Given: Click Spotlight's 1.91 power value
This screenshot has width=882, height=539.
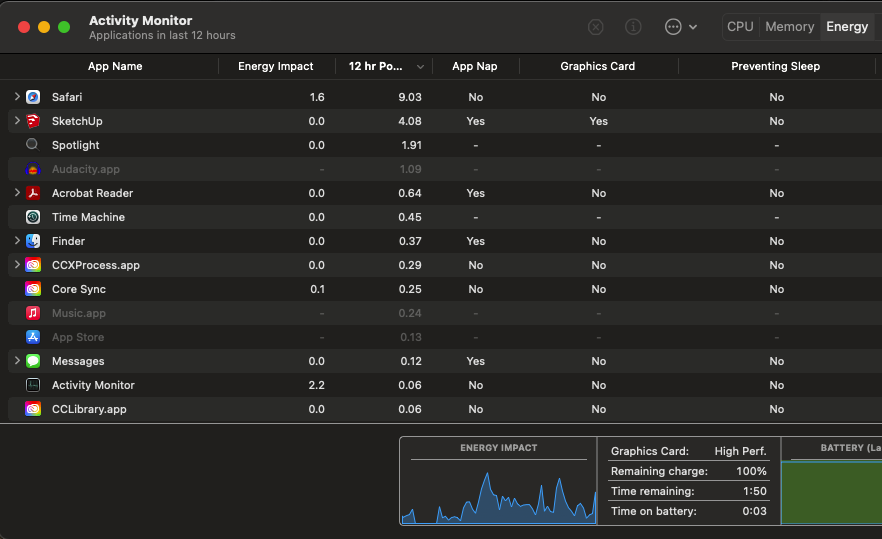Looking at the screenshot, I should point(411,145).
